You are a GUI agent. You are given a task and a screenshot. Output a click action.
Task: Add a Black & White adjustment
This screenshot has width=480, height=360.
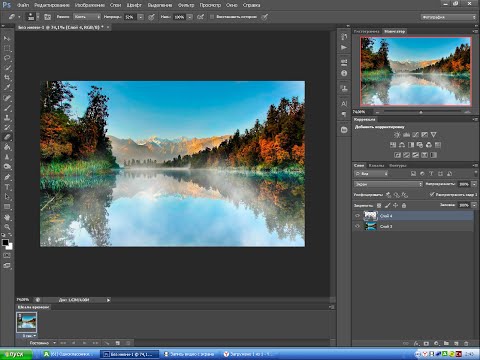[x=411, y=145]
